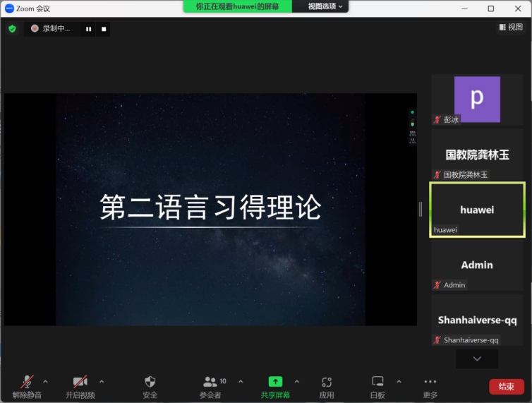Click the green encryption shield icon
532x403 pixels.
point(12,29)
